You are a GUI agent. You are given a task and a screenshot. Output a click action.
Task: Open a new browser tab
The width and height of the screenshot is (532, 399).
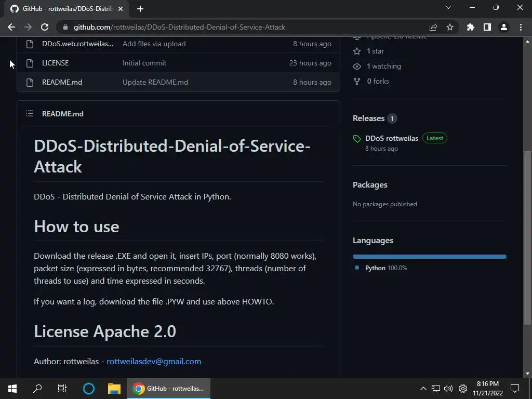pyautogui.click(x=140, y=9)
